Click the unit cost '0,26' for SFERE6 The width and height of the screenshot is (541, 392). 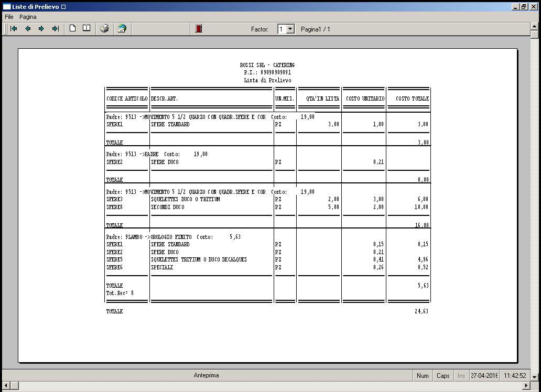pos(378,267)
